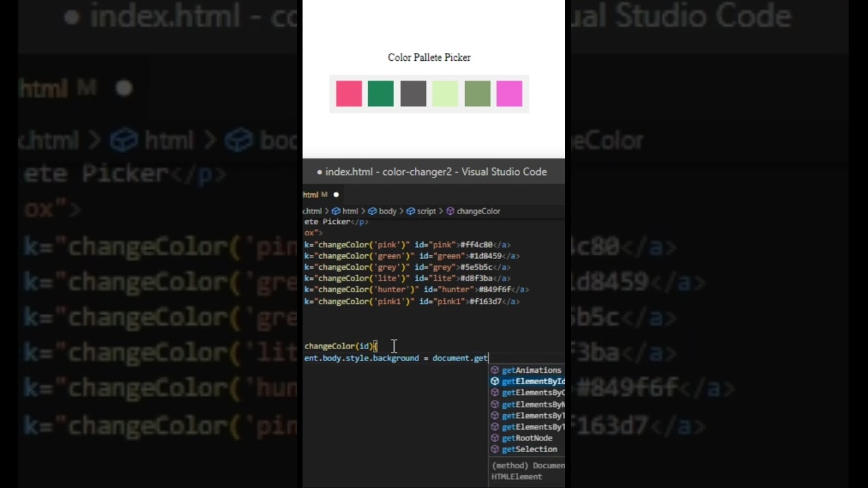Open the script breadcrumb segment

427,211
